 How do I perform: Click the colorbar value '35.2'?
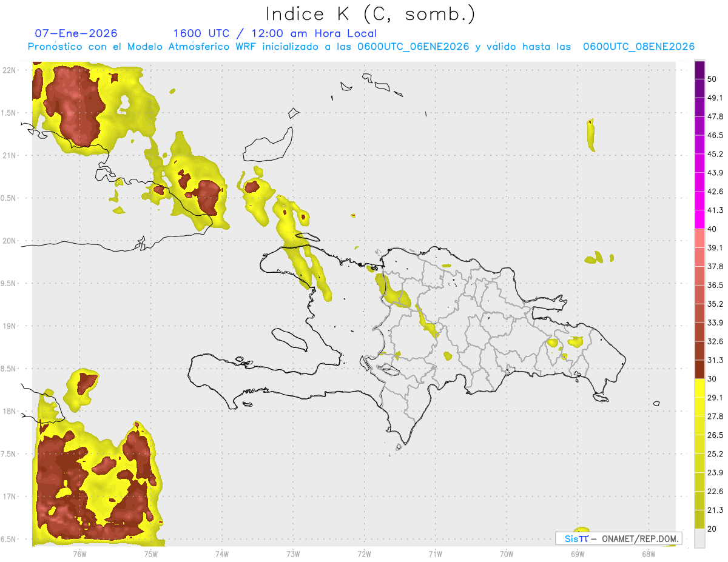716,304
